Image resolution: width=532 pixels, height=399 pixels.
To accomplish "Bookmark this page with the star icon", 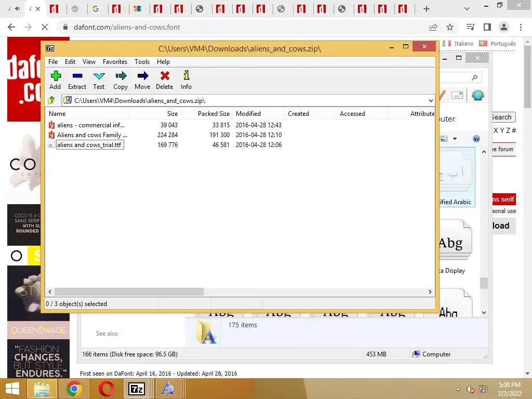I will 450,27.
